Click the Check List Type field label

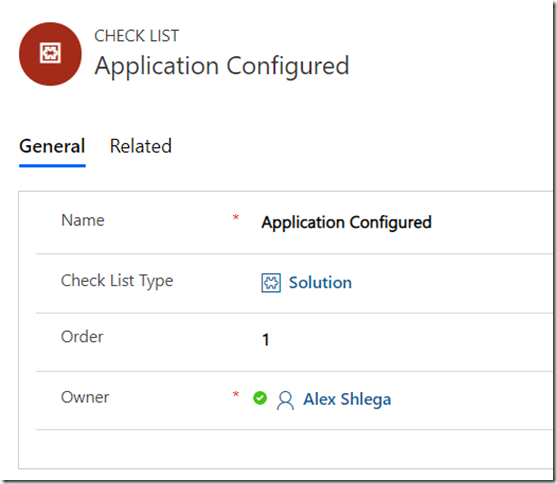(x=117, y=281)
